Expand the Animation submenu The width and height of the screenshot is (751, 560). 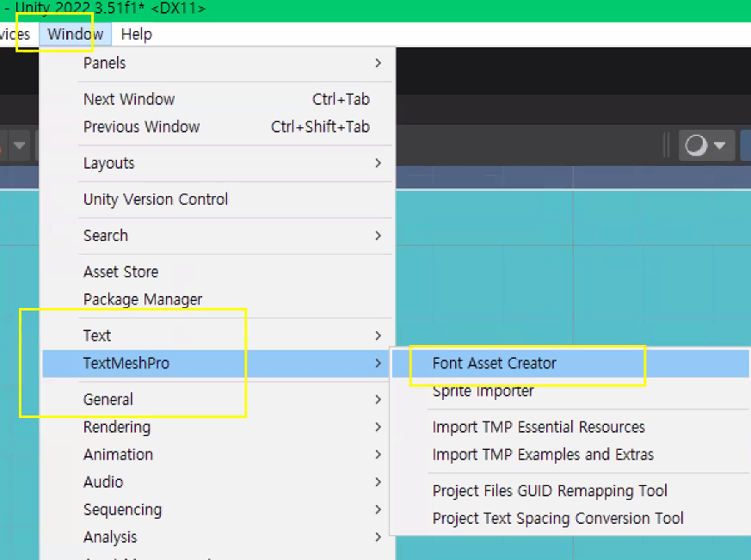[x=218, y=454]
